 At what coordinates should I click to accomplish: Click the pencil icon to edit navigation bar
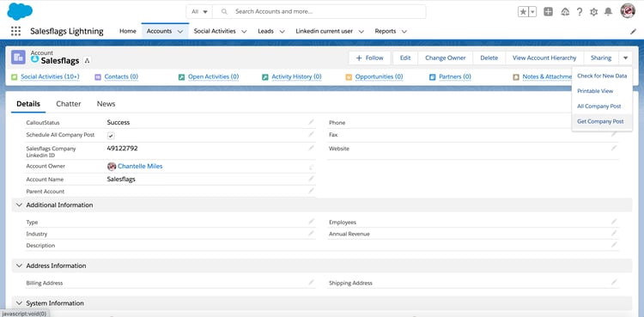tap(633, 31)
